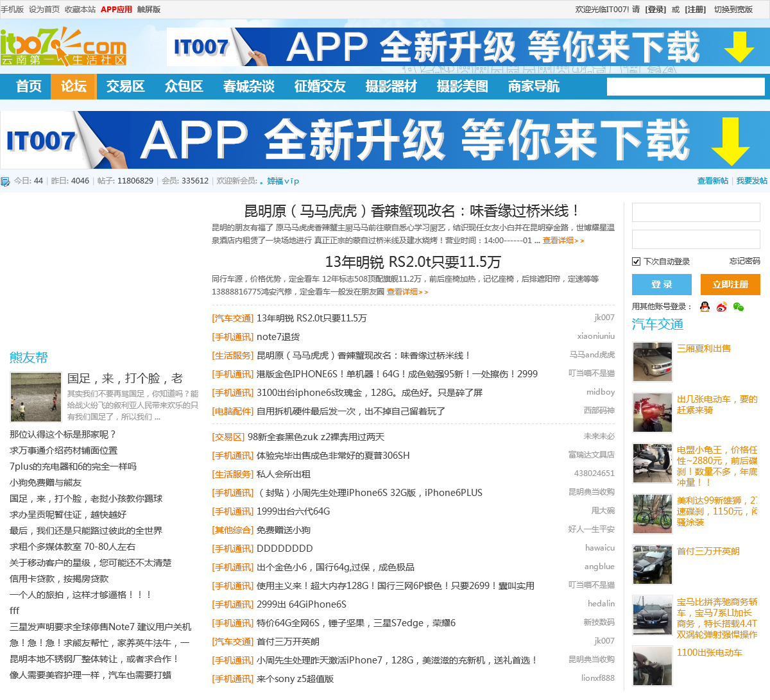
Task: Click the 我要发帖 link
Action: tap(752, 181)
